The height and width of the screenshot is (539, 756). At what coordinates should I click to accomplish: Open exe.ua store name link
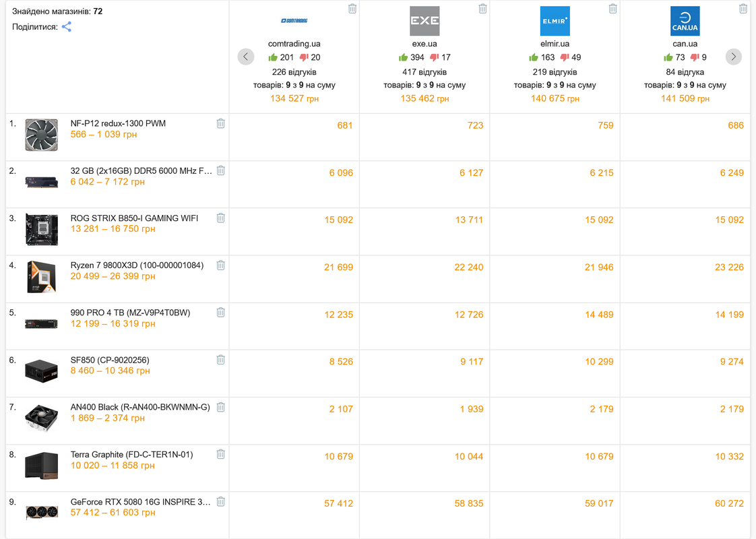point(424,44)
